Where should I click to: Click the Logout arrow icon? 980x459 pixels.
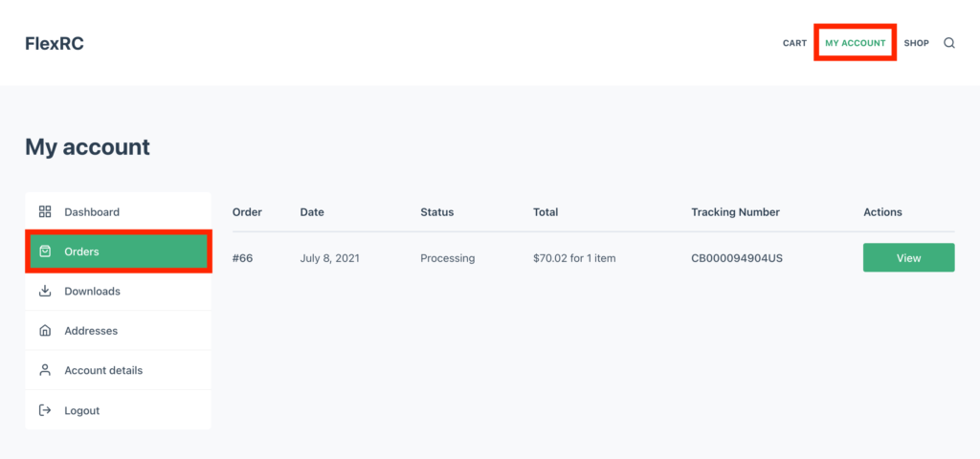(x=45, y=410)
